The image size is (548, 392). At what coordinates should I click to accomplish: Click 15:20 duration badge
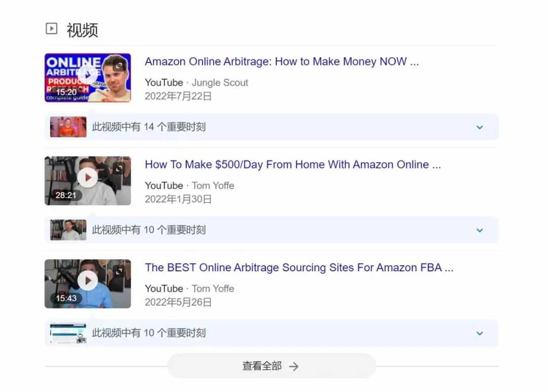tap(66, 92)
